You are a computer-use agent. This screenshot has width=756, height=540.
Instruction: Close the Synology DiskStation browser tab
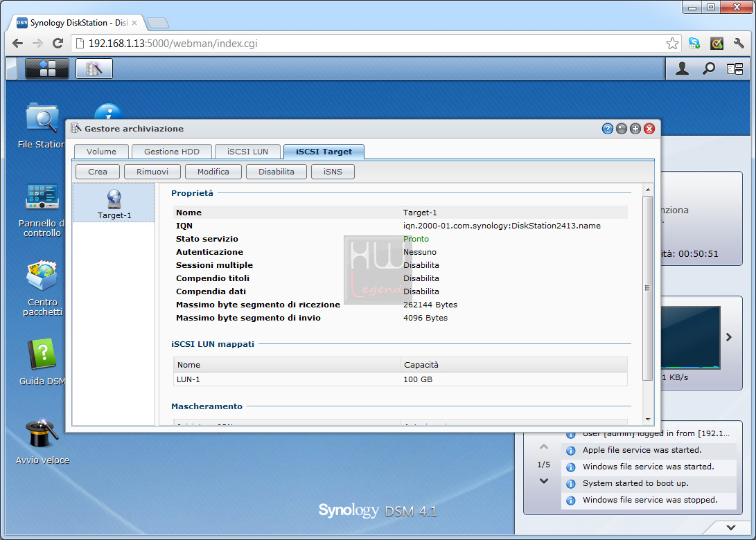134,23
